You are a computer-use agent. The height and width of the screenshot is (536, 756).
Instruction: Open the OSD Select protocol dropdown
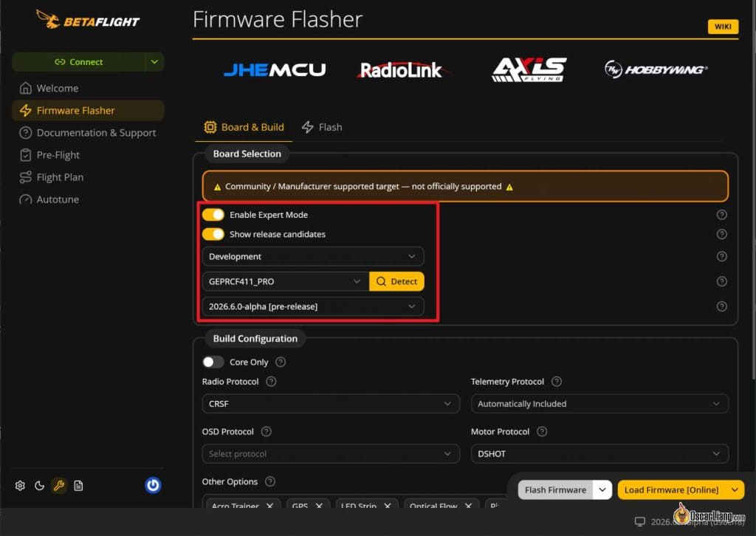[331, 454]
